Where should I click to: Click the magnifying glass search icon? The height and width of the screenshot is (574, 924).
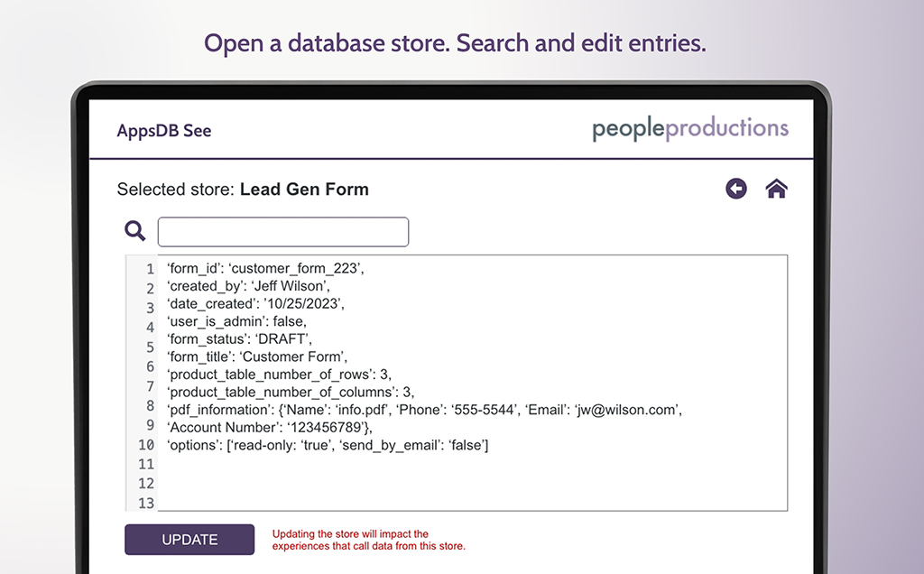click(135, 232)
